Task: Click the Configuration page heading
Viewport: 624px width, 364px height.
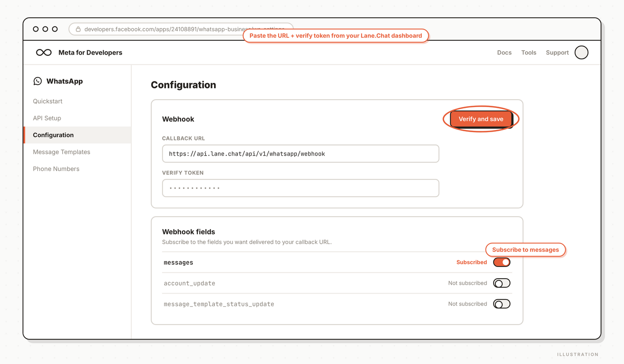Action: coord(183,85)
